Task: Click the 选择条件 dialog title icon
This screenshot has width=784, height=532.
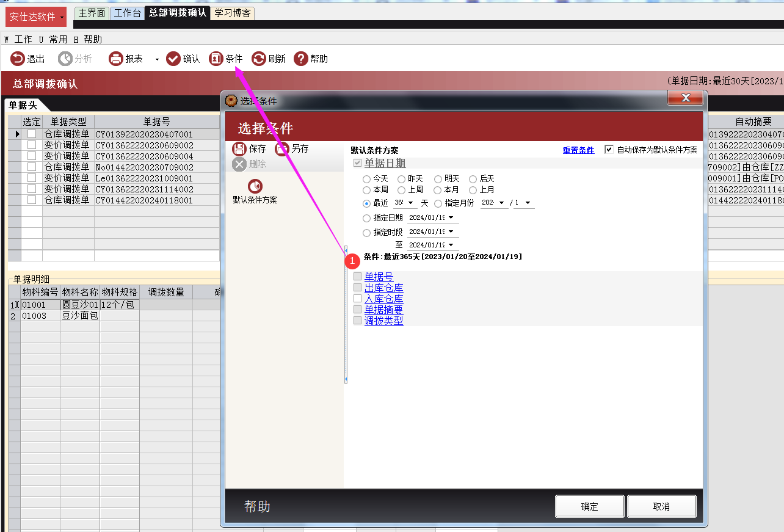Action: [x=231, y=101]
